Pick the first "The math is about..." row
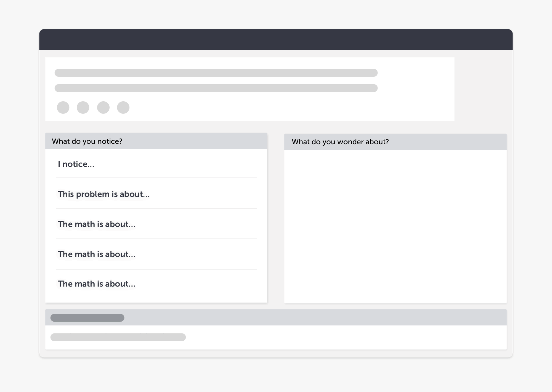Screen dimensions: 552x392 (x=96, y=224)
